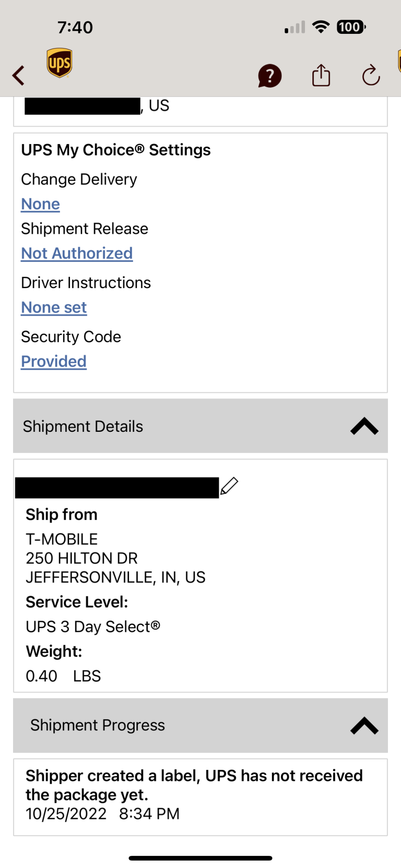This screenshot has height=868, width=401.
Task: Open the help question mark bubble
Action: point(270,76)
